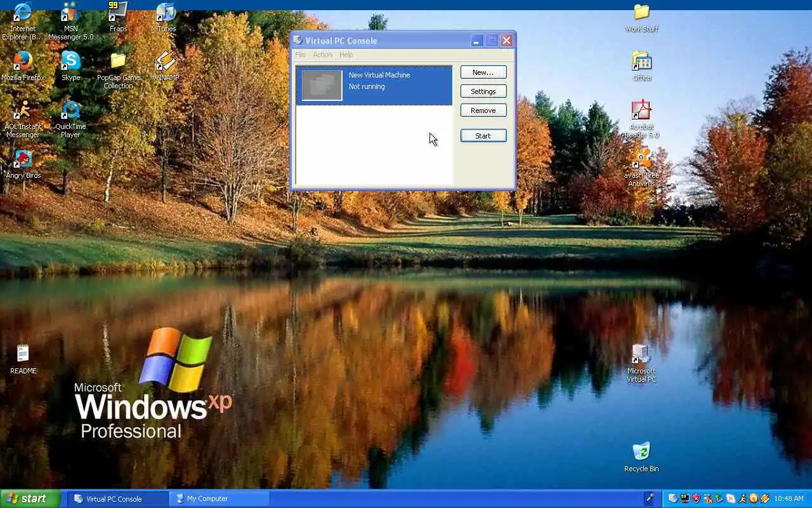Click the Skype cloud tray icon
Viewport: 812px width, 508px height.
click(731, 498)
